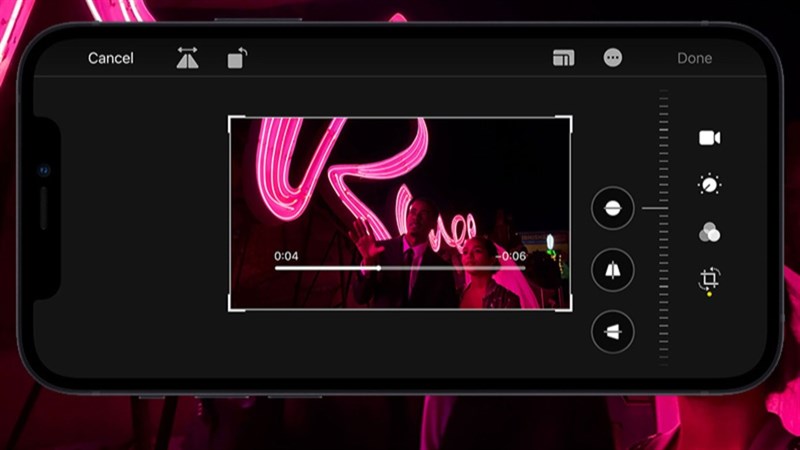Click the neon sign video preview
Viewport: 800px width, 450px height.
click(x=400, y=213)
